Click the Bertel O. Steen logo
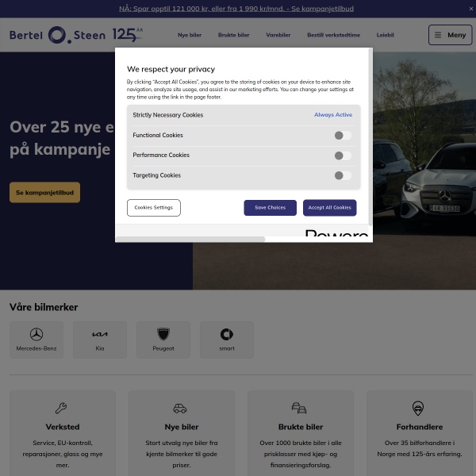This screenshot has width=476, height=476. coord(76,35)
